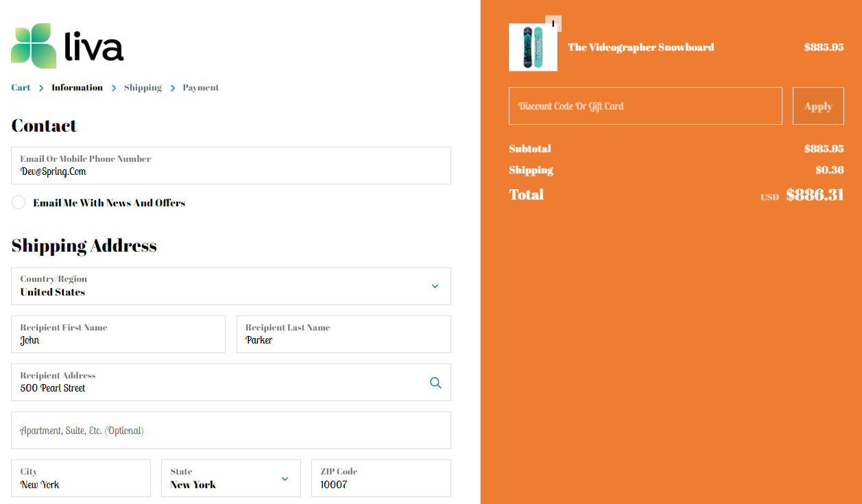The image size is (862, 504).
Task: Click the chevron arrow after Cart breadcrumb
Action: pos(41,88)
